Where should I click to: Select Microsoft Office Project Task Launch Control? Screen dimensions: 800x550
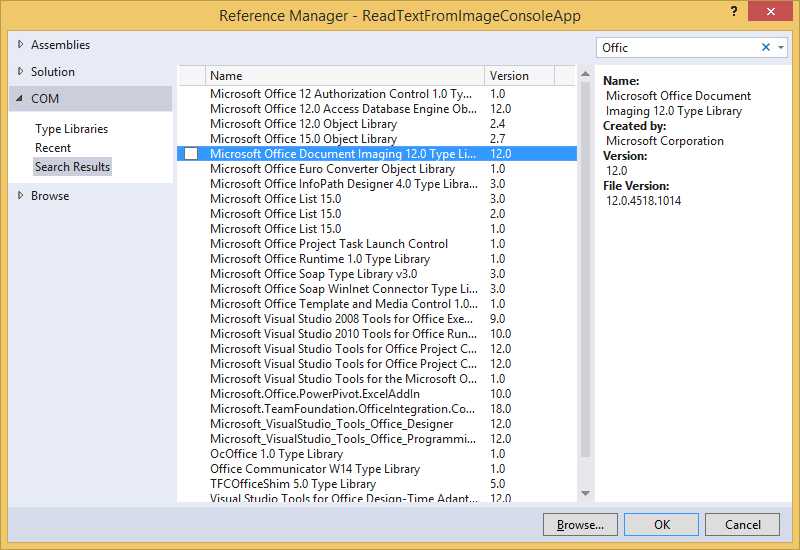coord(377,244)
